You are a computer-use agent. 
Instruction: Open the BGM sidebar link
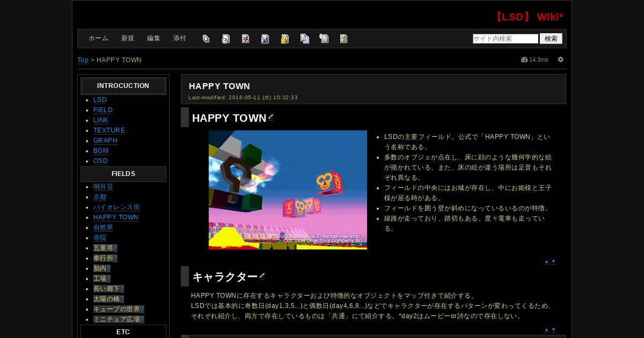pyautogui.click(x=101, y=151)
